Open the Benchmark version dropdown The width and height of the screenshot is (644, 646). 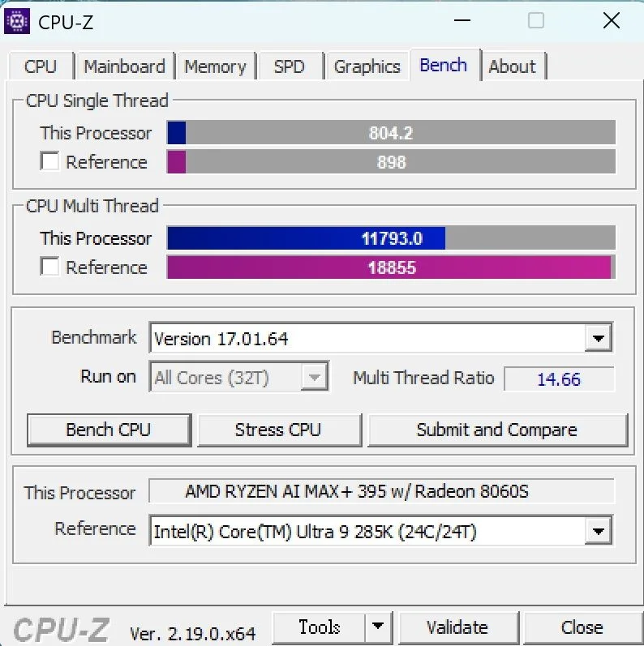(x=598, y=338)
